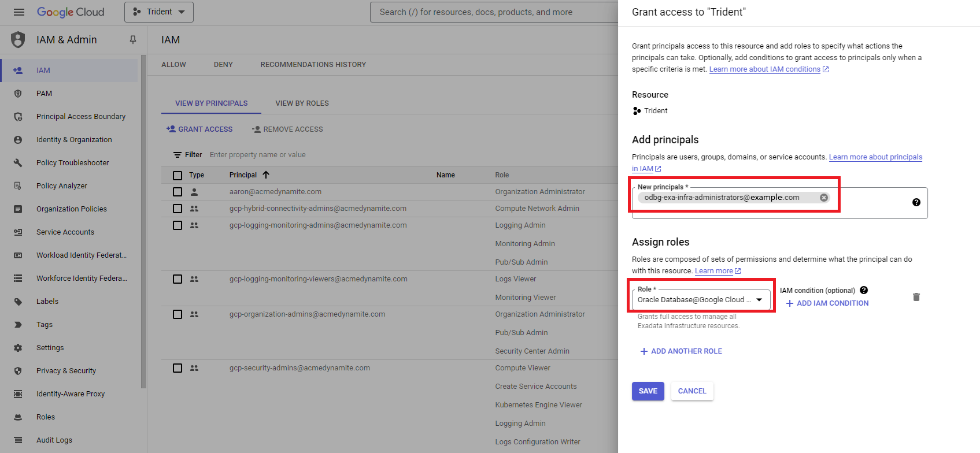
Task: Open Learn more about IAM conditions link
Action: (x=769, y=69)
